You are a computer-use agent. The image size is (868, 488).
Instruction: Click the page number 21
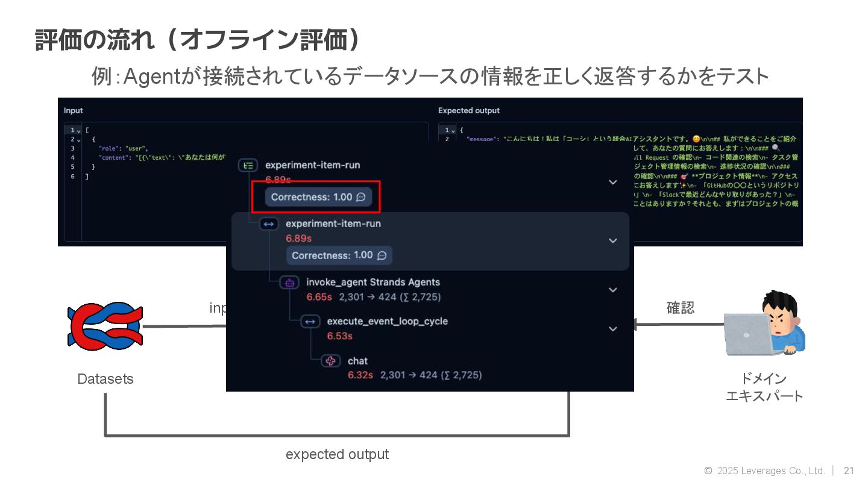click(x=849, y=471)
